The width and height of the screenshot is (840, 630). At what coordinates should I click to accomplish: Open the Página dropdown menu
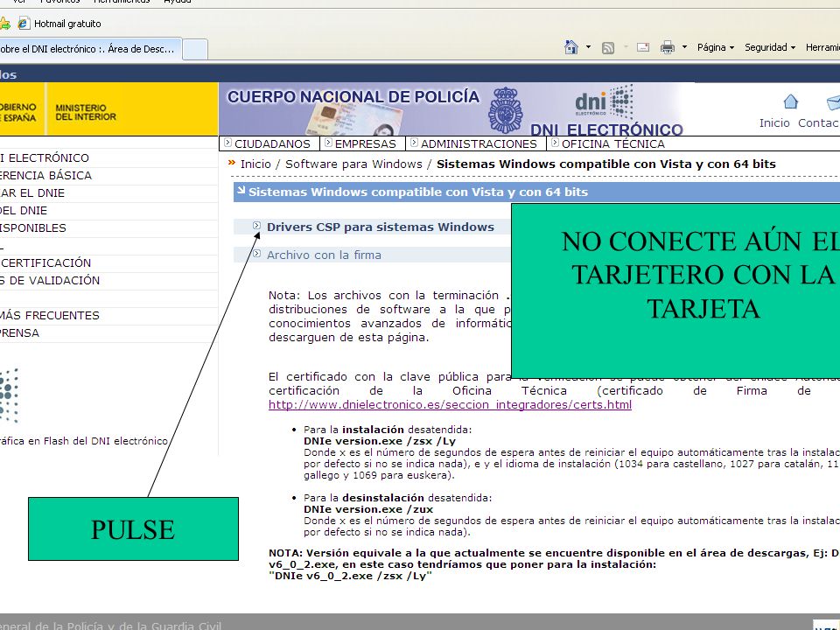[x=716, y=47]
